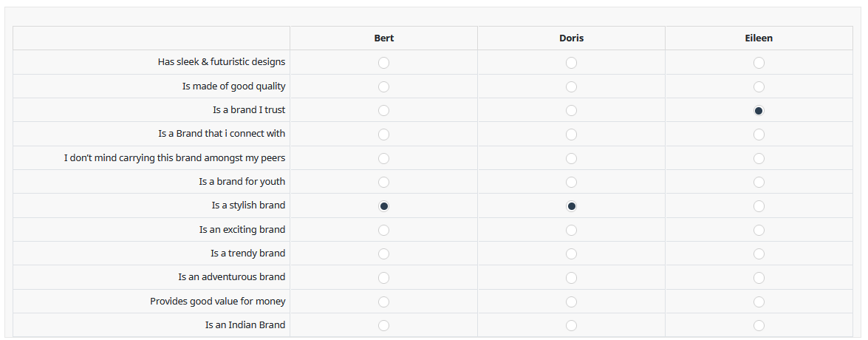This screenshot has width=868, height=340.
Task: Choose Bert for 'Is a brand I trust'
Action: click(x=383, y=111)
